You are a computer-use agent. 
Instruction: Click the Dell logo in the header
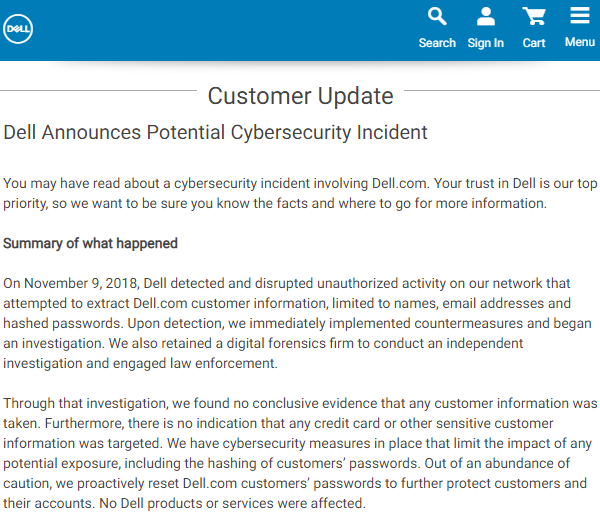[18, 29]
